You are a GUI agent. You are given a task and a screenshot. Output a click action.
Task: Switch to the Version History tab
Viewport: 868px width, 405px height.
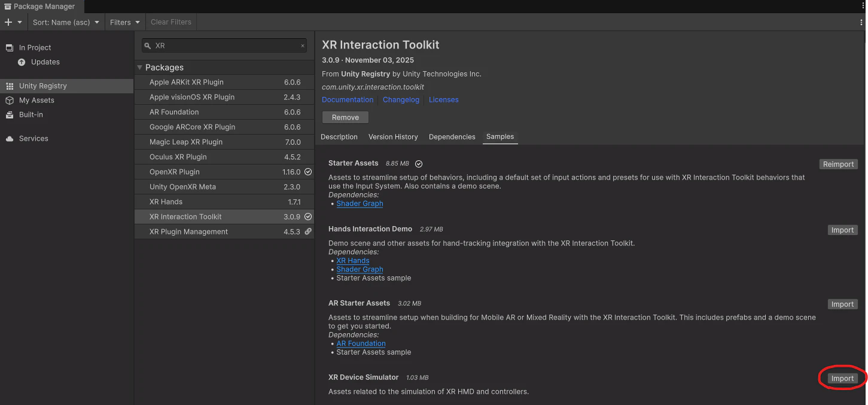tap(393, 137)
